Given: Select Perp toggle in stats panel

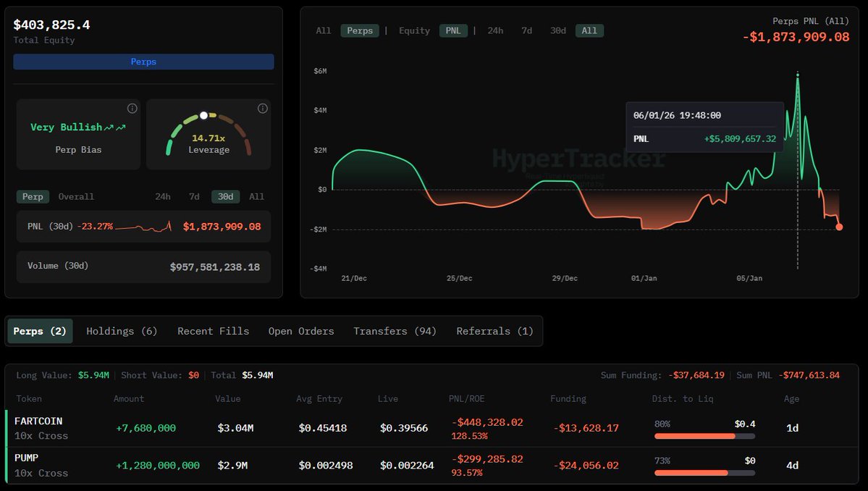Looking at the screenshot, I should tap(33, 196).
